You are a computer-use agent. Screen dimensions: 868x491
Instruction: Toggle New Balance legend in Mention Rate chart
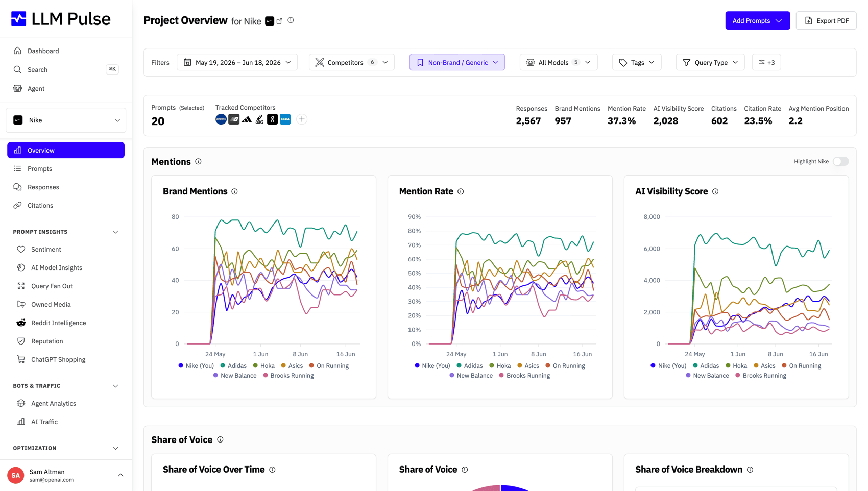coord(471,376)
